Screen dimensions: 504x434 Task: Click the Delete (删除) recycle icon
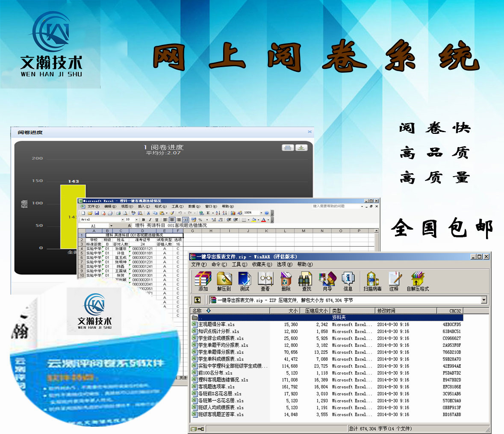coord(286,280)
